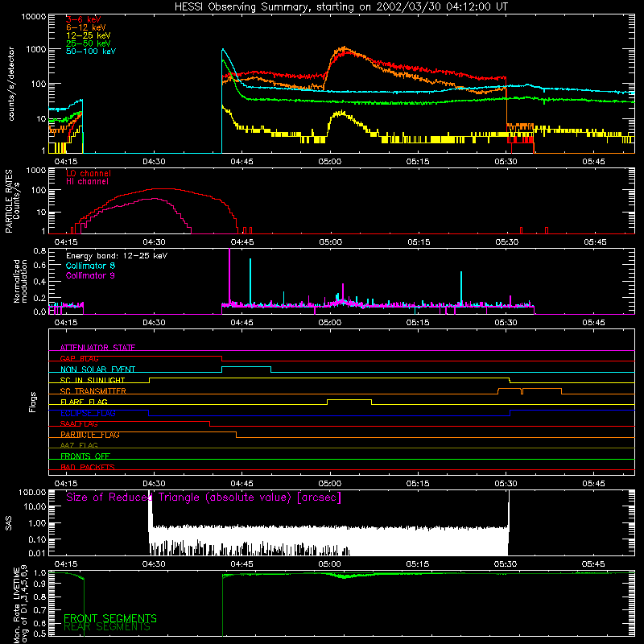Click the HI channel legend label
Viewport: 644px width, 644px height.
(87, 182)
